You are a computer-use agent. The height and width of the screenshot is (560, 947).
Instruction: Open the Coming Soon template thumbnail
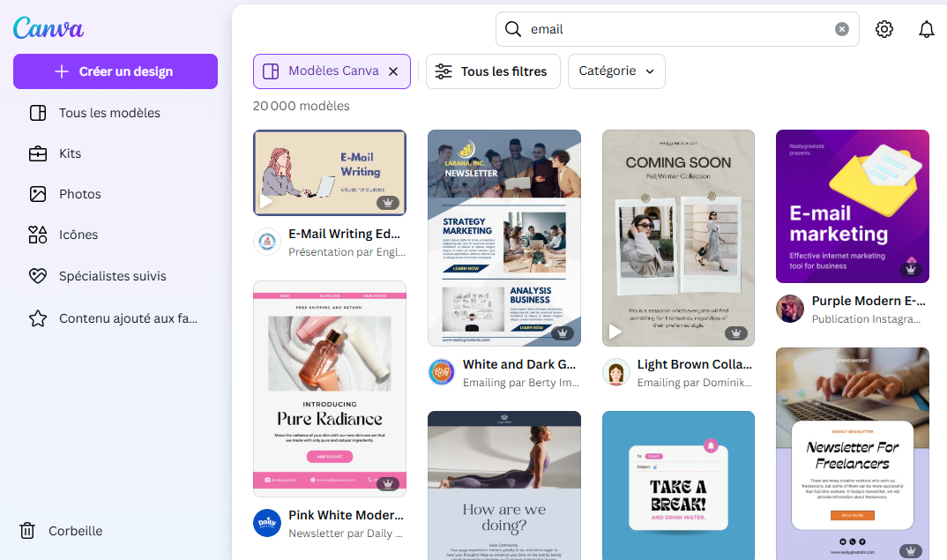(x=678, y=238)
